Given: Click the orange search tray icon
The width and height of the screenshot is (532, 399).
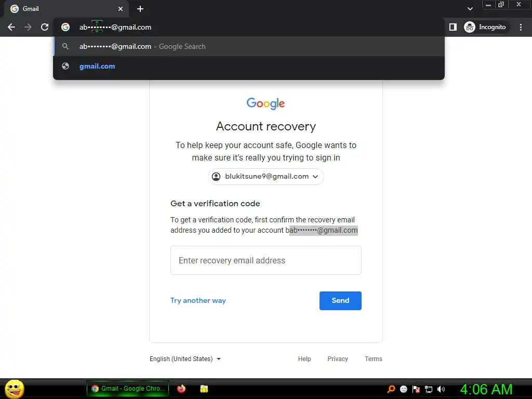Looking at the screenshot, I should click(x=391, y=389).
